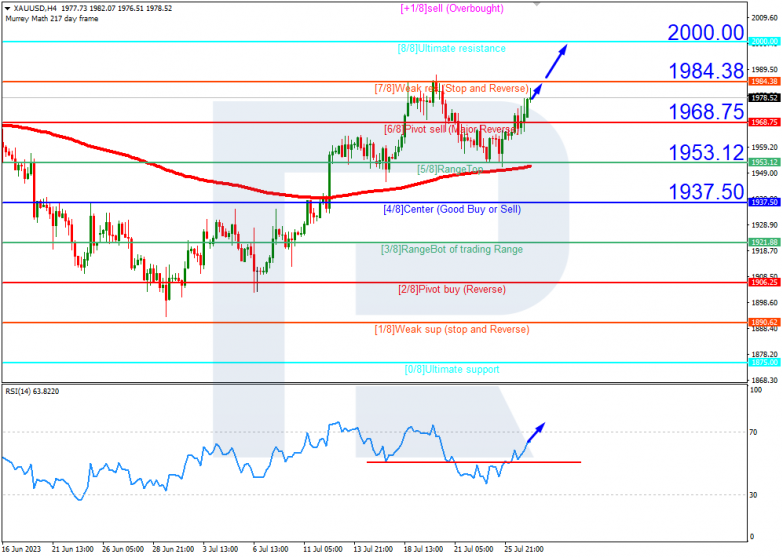Select the [0/8]Ultimate support label
The image size is (782, 558).
tap(452, 369)
